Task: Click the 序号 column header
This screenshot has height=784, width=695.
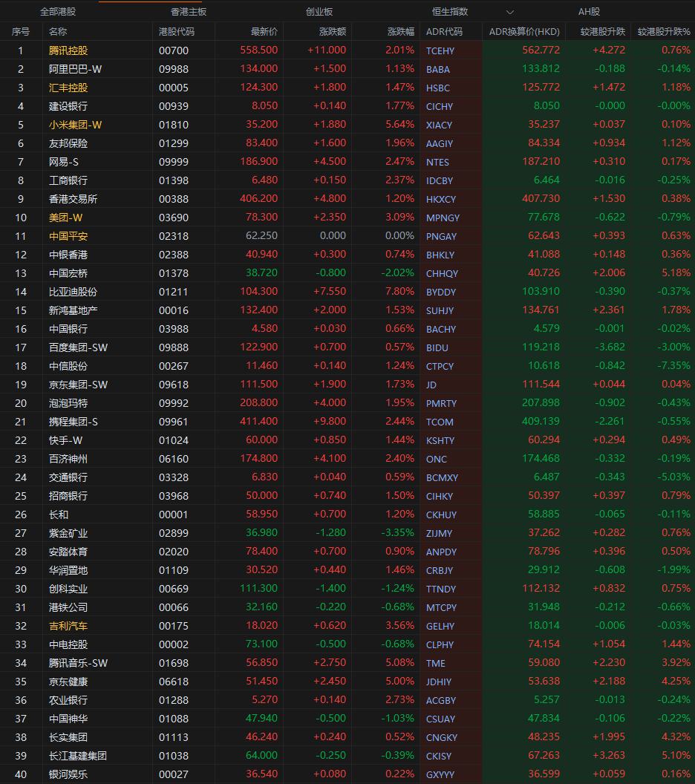Action: click(21, 31)
